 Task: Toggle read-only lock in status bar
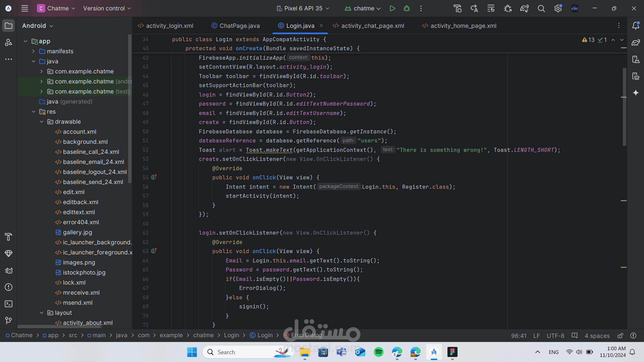pos(620,336)
